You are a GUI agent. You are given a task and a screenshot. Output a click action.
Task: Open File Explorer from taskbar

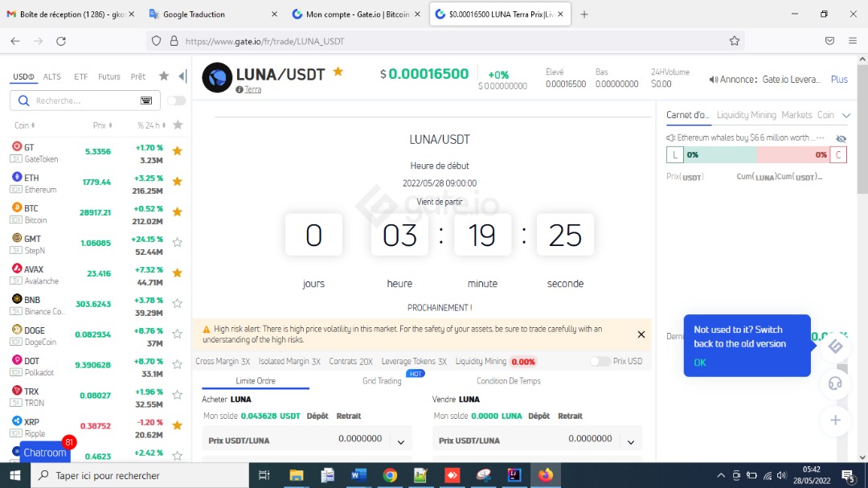[296, 475]
